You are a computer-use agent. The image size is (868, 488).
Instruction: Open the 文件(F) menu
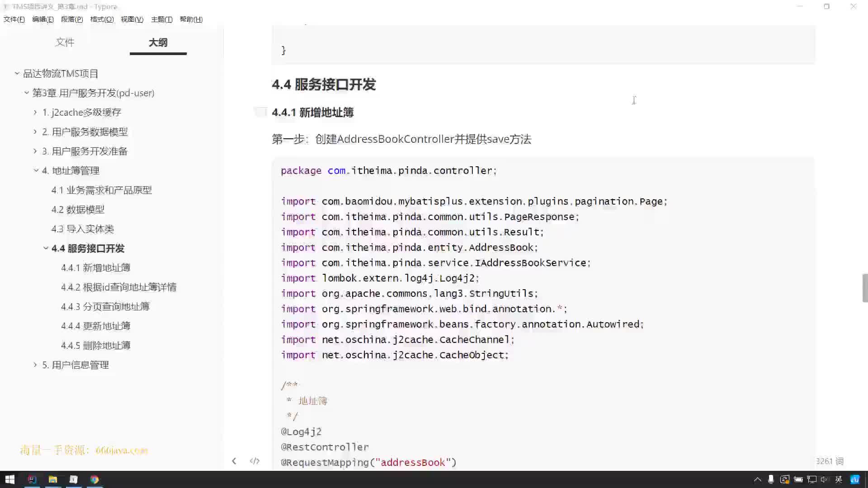pyautogui.click(x=14, y=19)
